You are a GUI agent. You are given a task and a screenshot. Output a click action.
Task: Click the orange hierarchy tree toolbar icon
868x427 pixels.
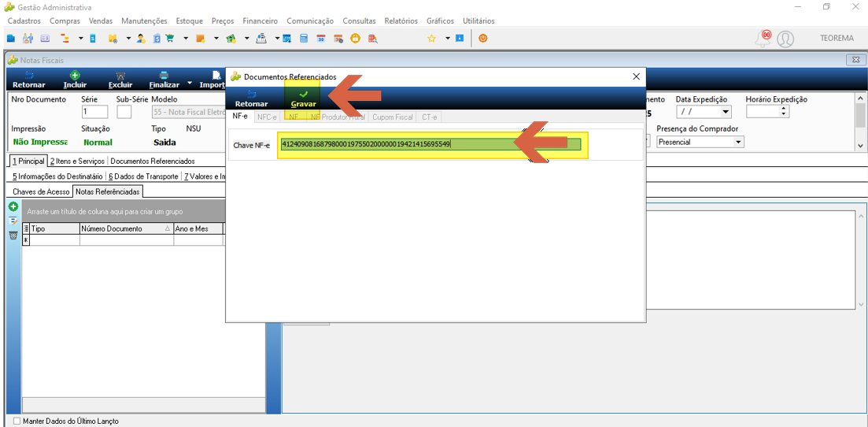click(65, 39)
